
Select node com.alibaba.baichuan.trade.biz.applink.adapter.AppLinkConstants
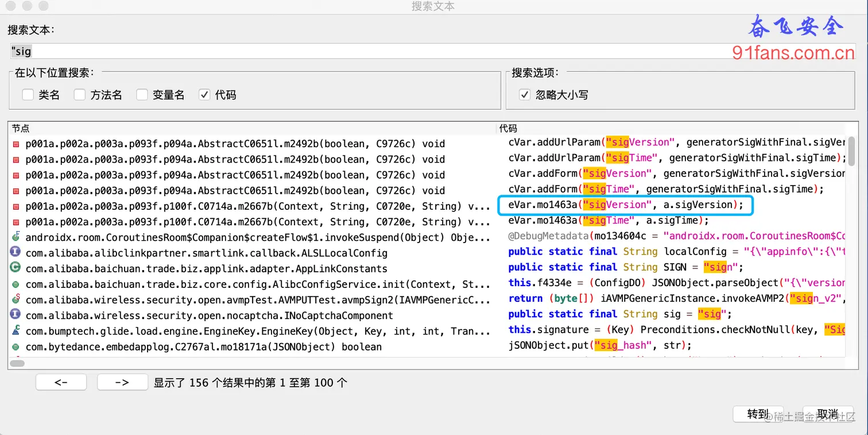coord(207,268)
